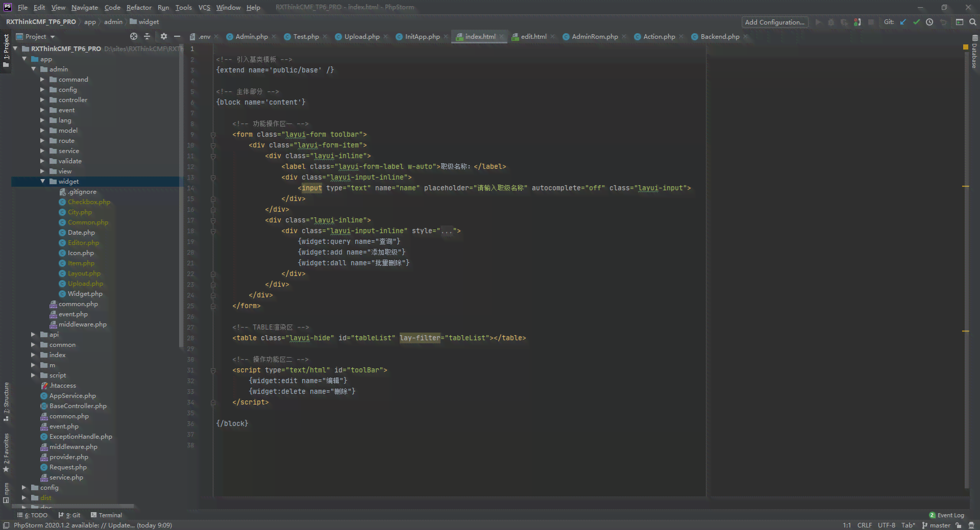
Task: Click the Run Anything icon next to search
Action: click(x=960, y=22)
